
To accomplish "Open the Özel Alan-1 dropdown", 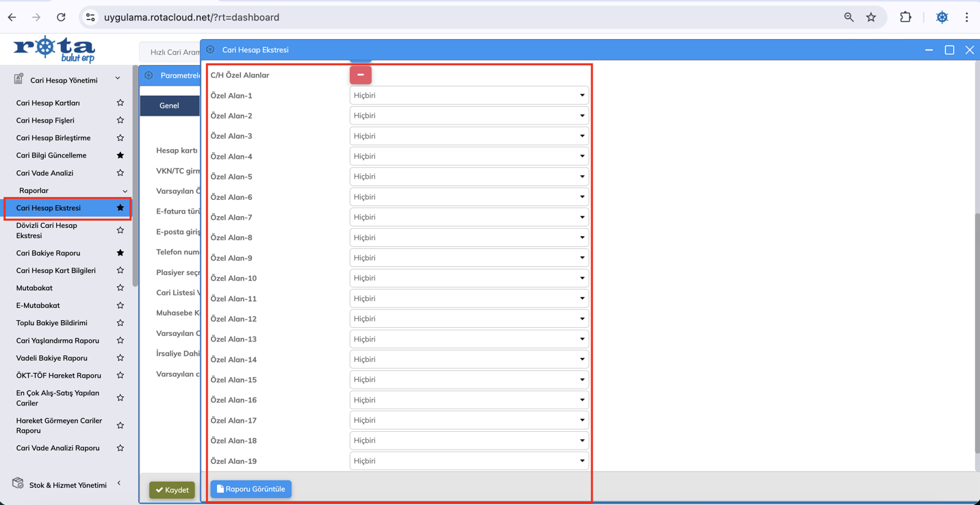I will (469, 95).
